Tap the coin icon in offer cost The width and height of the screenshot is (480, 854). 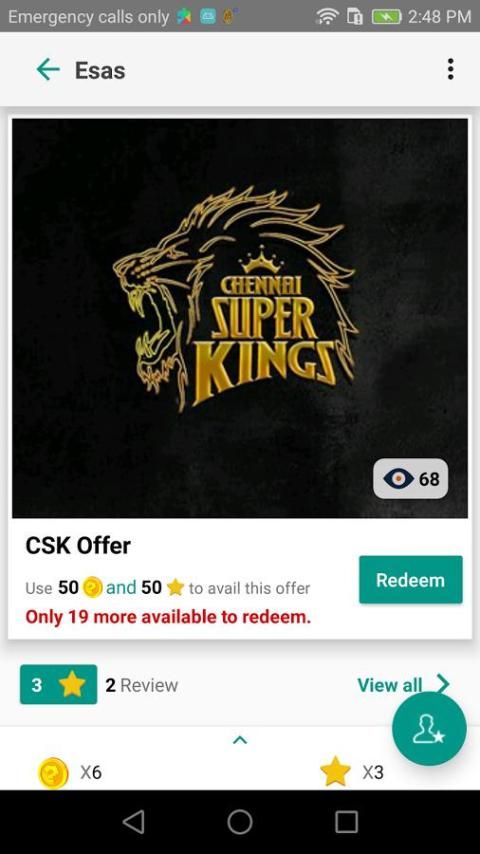(x=93, y=588)
